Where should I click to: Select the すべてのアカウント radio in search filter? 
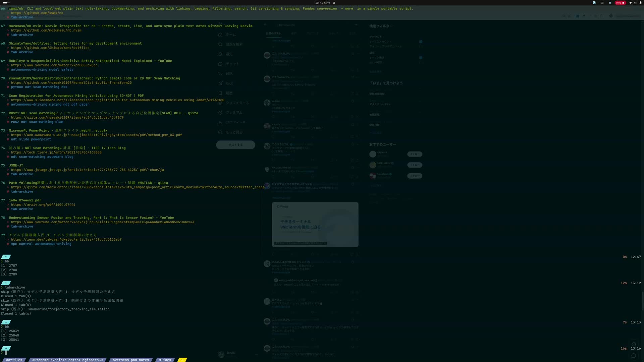pyautogui.click(x=421, y=42)
